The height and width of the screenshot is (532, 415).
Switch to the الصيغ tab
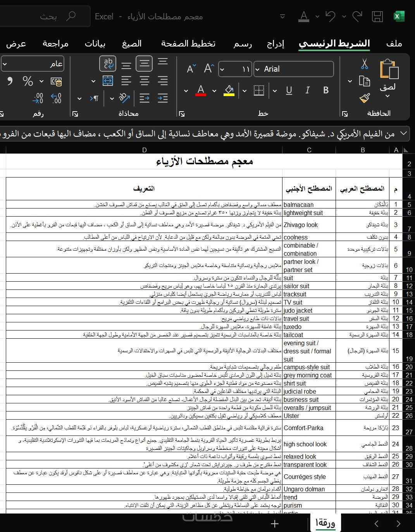click(x=132, y=44)
